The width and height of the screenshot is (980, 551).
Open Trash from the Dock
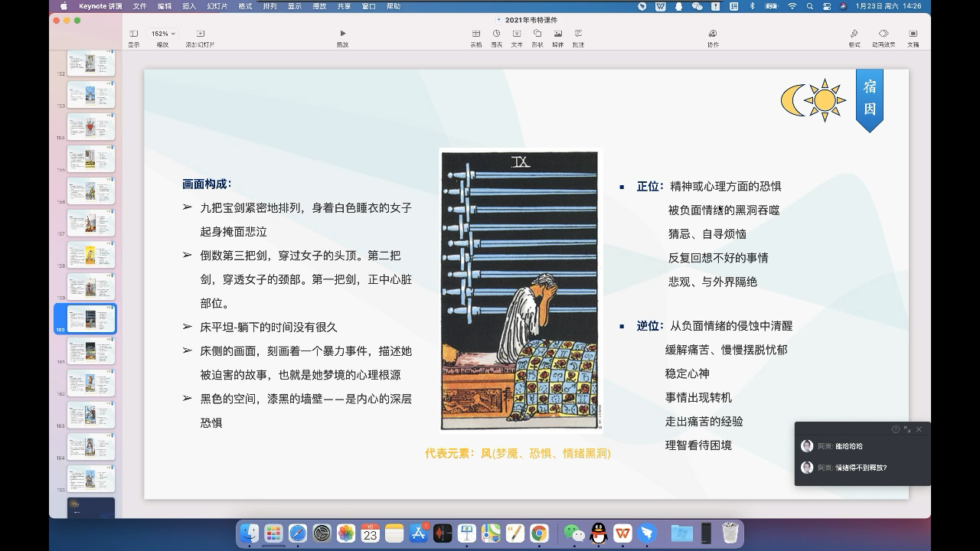730,533
